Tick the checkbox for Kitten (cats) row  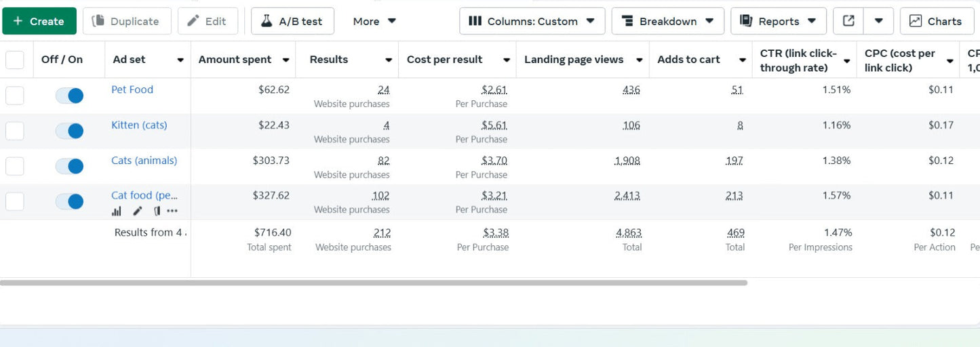point(15,131)
